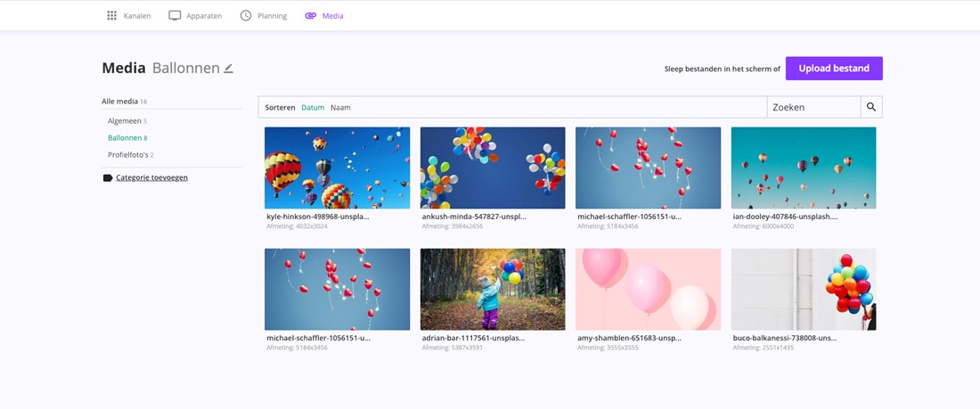Show Alle media category

119,102
